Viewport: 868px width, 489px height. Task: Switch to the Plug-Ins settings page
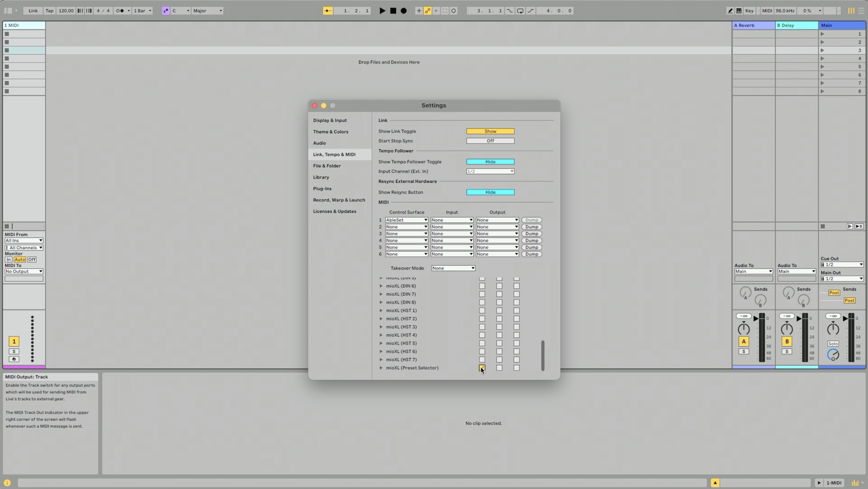click(322, 188)
